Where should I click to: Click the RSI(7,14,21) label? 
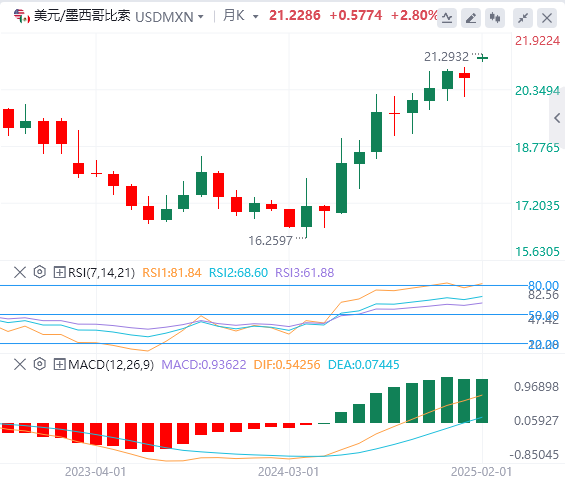pyautogui.click(x=101, y=272)
